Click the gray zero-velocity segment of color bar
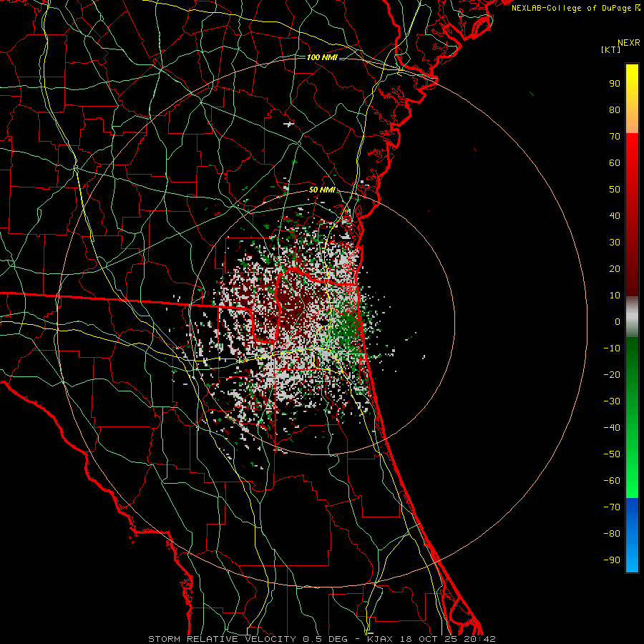This screenshot has height=644, width=644. [x=632, y=317]
